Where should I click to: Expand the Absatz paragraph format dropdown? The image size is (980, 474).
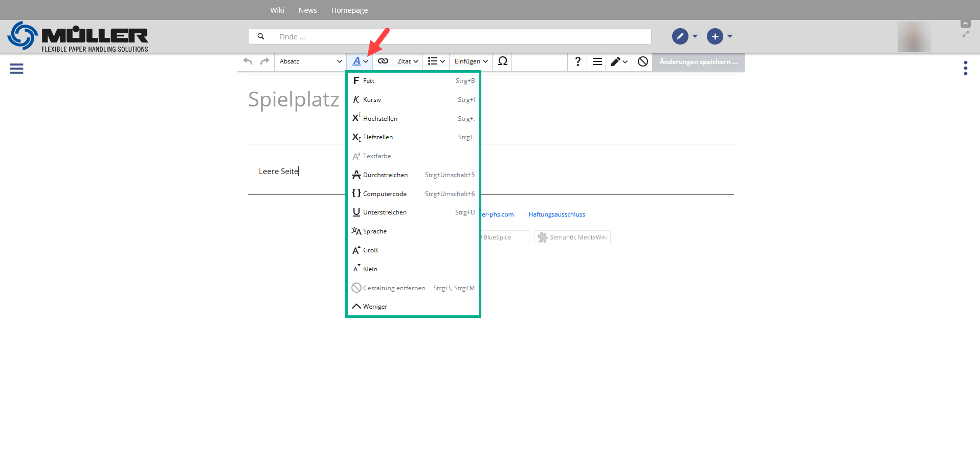[310, 61]
